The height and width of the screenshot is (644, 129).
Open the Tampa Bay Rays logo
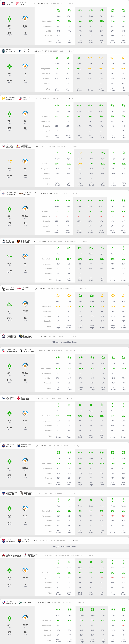tap(3, 398)
